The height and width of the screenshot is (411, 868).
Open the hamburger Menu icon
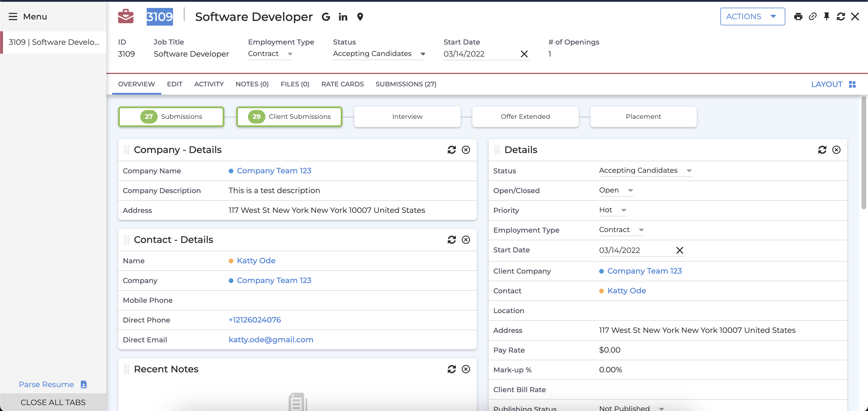coord(13,17)
